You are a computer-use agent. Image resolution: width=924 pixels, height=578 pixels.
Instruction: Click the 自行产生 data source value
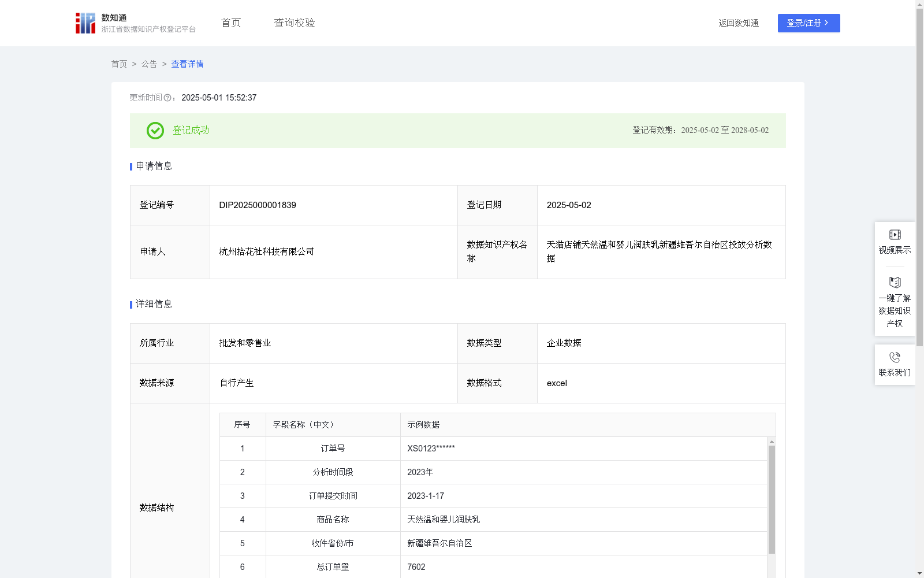236,383
